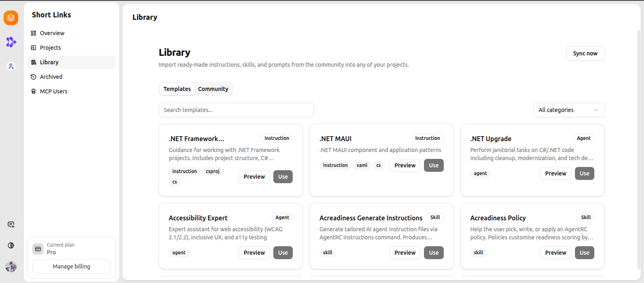Screen dimensions: 644x283
Task: Click the agent tag on Accessibility Expert card
Action: (179, 253)
